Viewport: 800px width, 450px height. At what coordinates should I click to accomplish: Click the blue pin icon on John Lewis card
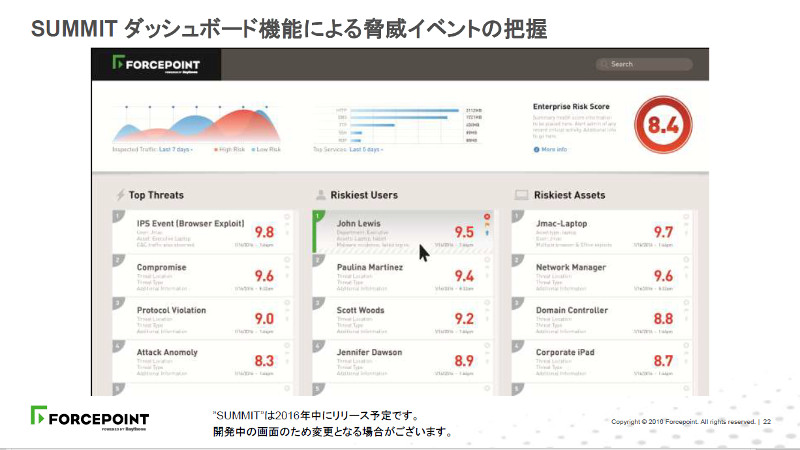click(487, 233)
